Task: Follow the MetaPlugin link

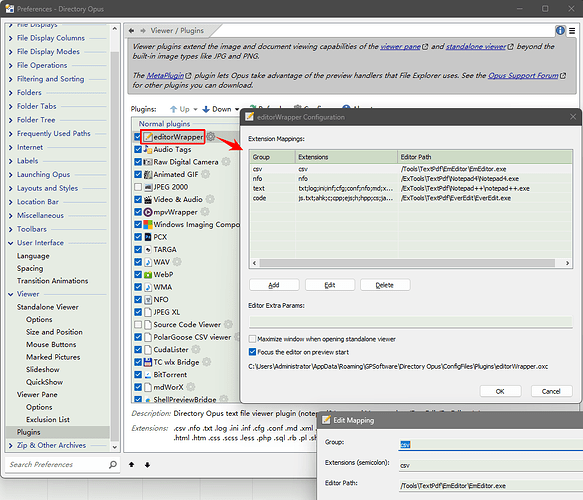Action: (165, 75)
